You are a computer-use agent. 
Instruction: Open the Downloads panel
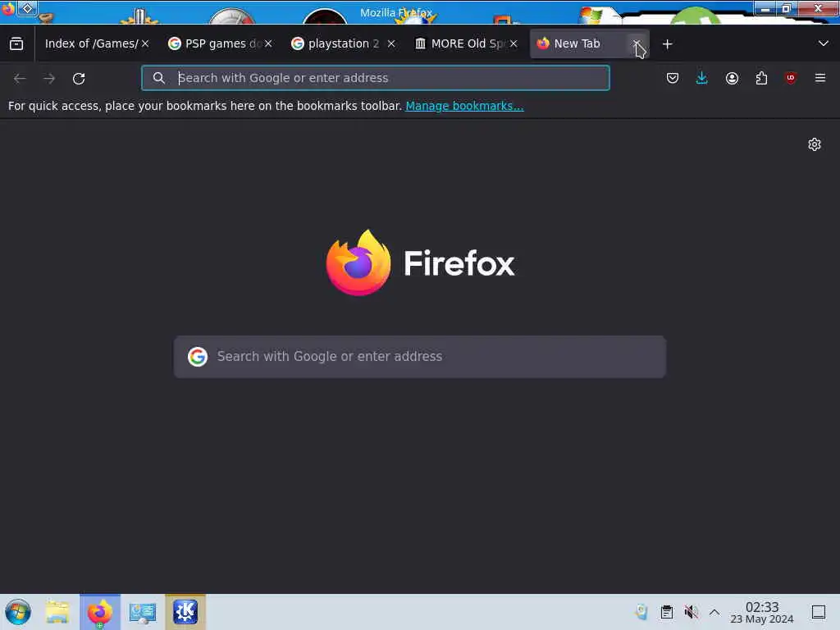click(x=702, y=78)
